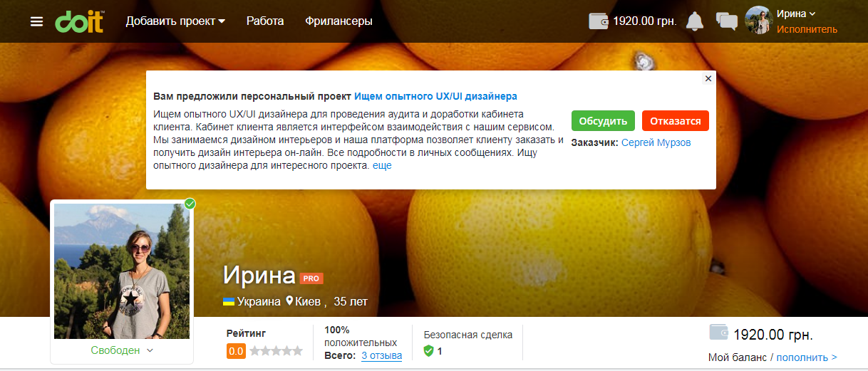Open the Ирина account dropdown

point(796,14)
